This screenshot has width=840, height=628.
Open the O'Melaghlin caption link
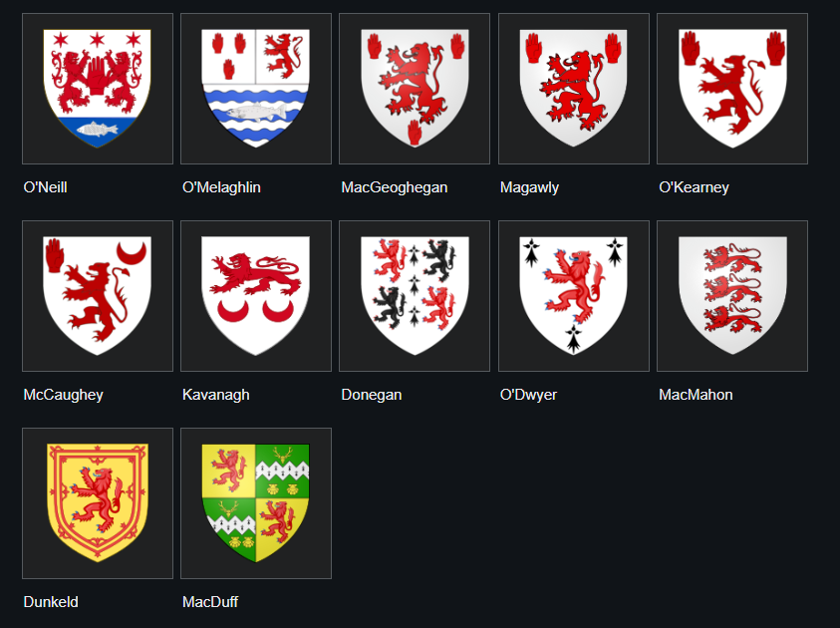(x=221, y=187)
